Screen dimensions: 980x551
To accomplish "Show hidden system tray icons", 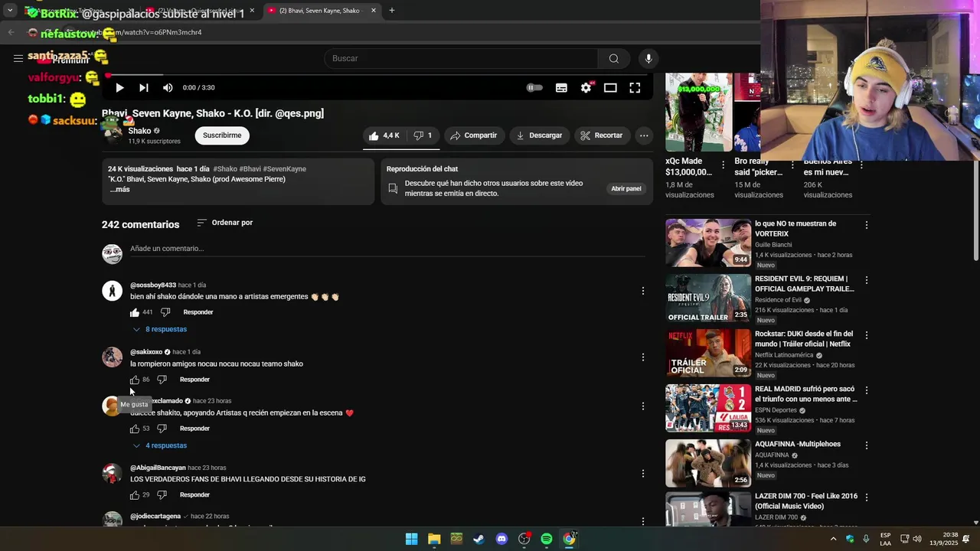I will click(x=833, y=539).
